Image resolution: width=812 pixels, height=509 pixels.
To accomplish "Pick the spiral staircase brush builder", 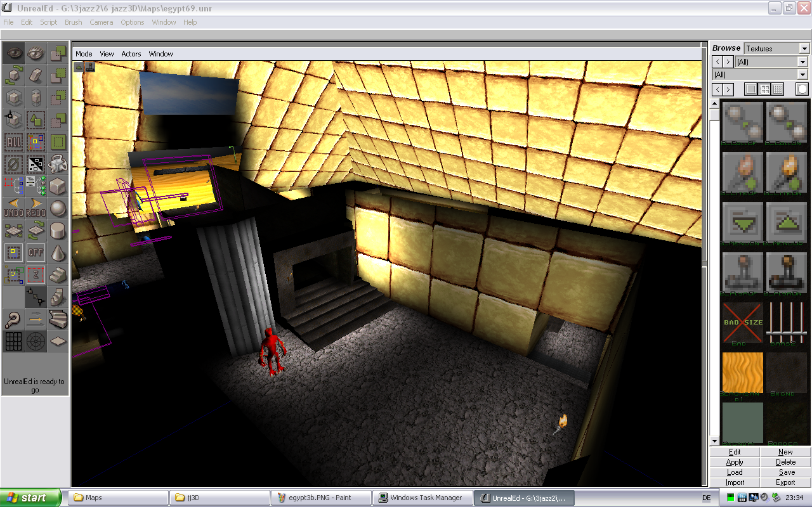I will click(x=58, y=297).
